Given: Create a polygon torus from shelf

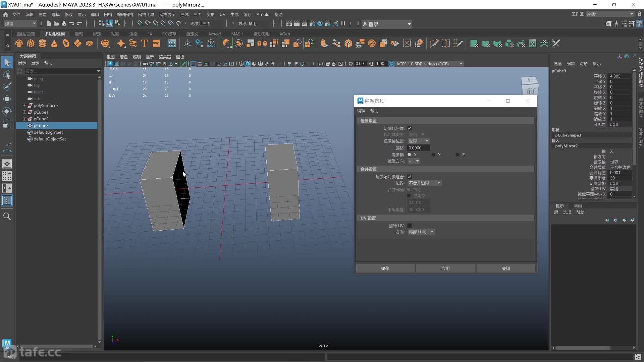Looking at the screenshot, I should pos(66,44).
